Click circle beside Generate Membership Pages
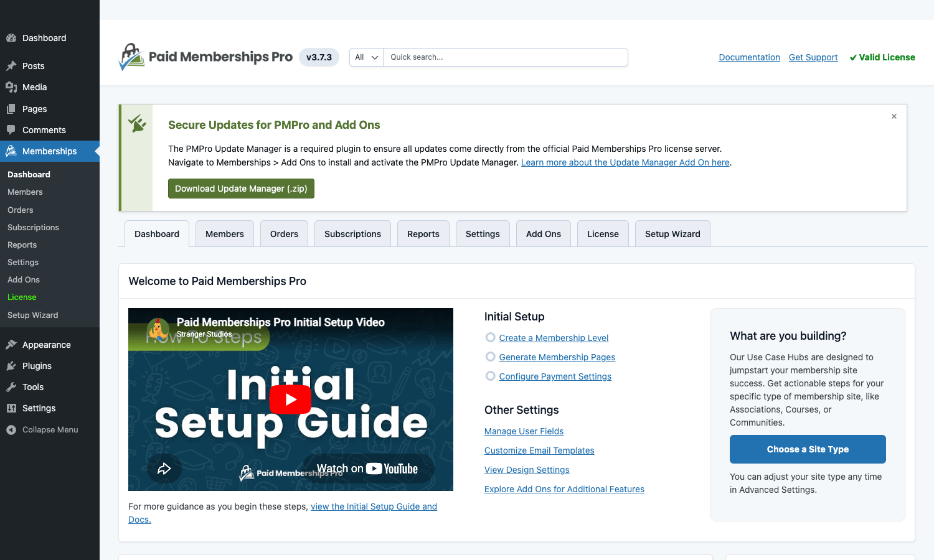The height and width of the screenshot is (560, 934). [491, 357]
